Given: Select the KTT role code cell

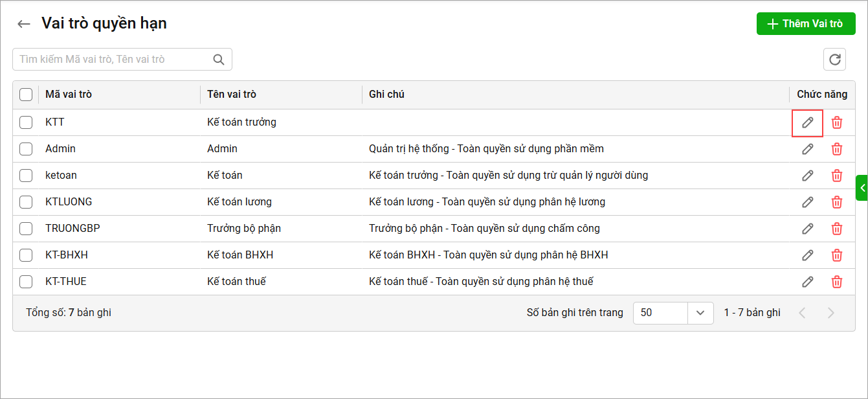Looking at the screenshot, I should click(x=55, y=122).
